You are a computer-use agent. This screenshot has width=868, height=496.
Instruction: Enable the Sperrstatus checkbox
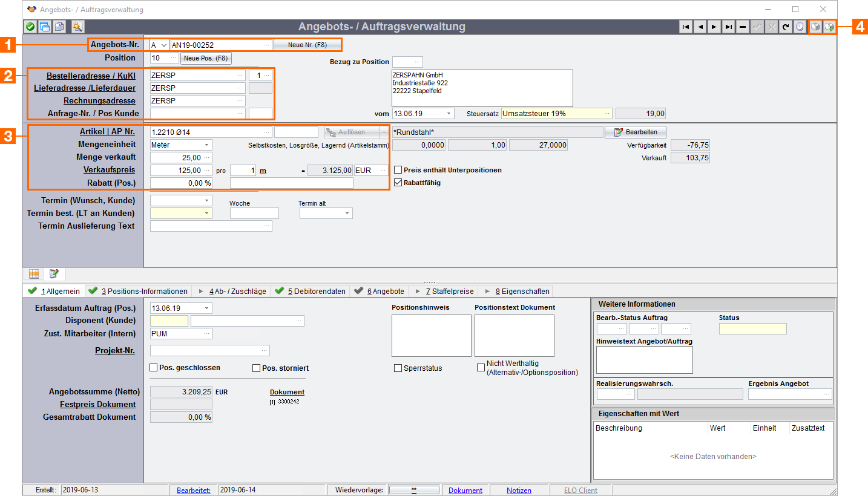pyautogui.click(x=398, y=368)
